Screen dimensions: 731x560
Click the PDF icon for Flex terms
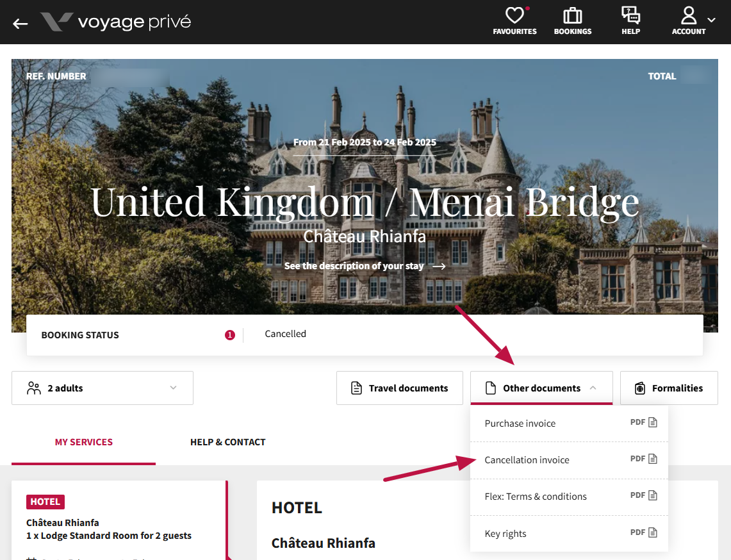(x=653, y=495)
